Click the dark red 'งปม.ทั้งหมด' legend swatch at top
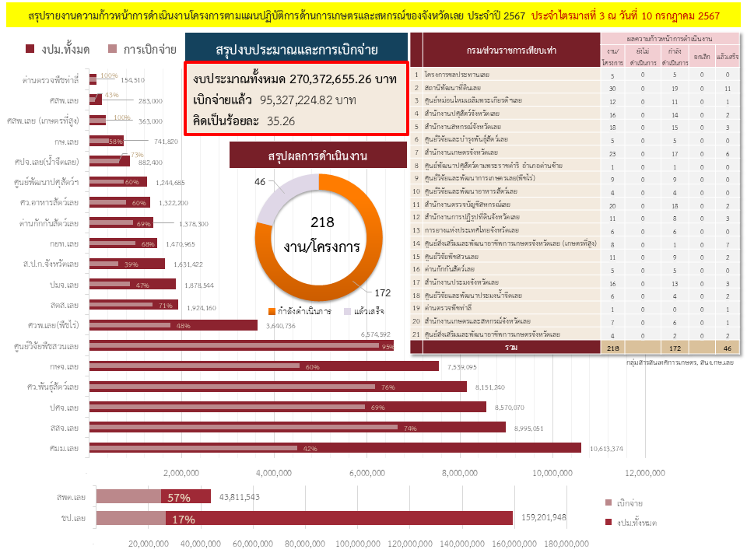 [x=30, y=48]
